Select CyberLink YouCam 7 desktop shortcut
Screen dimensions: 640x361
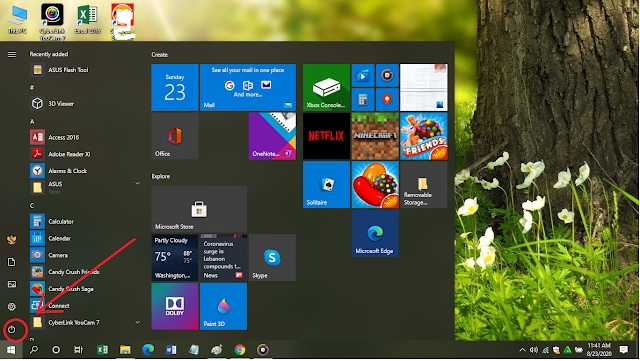click(x=52, y=22)
